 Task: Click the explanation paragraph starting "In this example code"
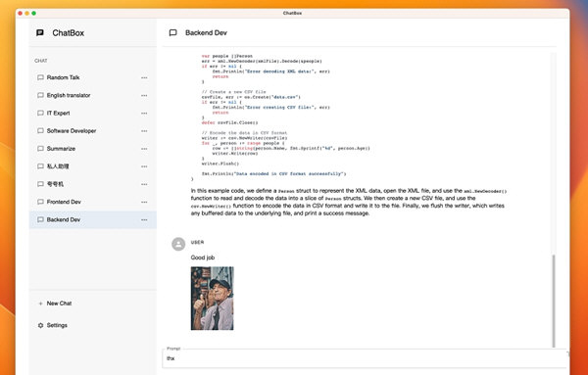(349, 202)
